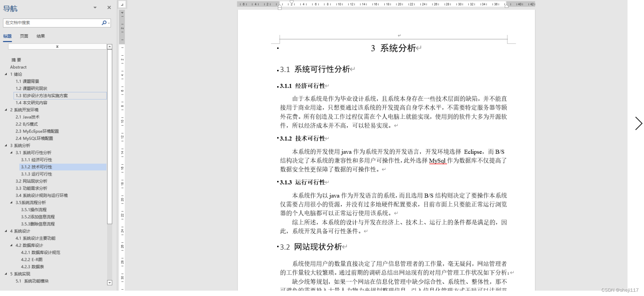This screenshot has height=296, width=644.
Task: Click the tab selector icon at ruler corner
Action: coord(122,5)
